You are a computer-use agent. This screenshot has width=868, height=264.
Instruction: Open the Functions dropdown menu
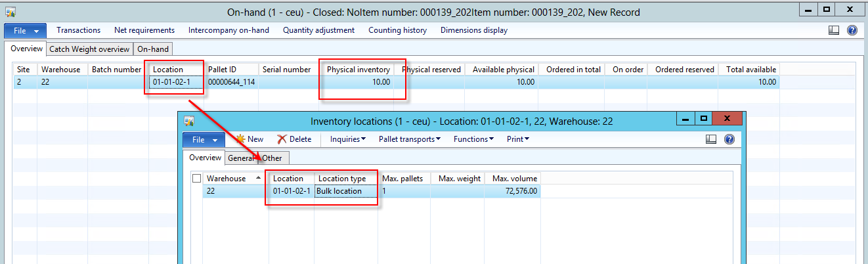pyautogui.click(x=473, y=139)
